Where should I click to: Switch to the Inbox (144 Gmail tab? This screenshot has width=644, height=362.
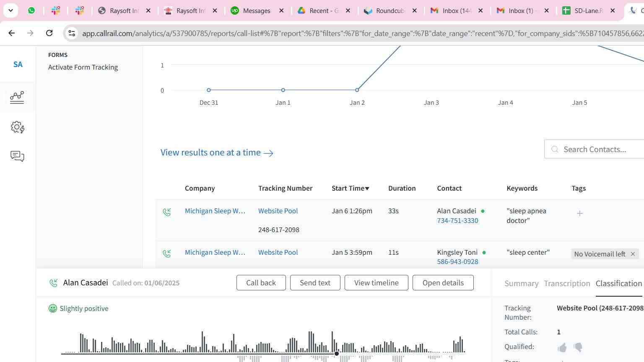[x=456, y=10]
